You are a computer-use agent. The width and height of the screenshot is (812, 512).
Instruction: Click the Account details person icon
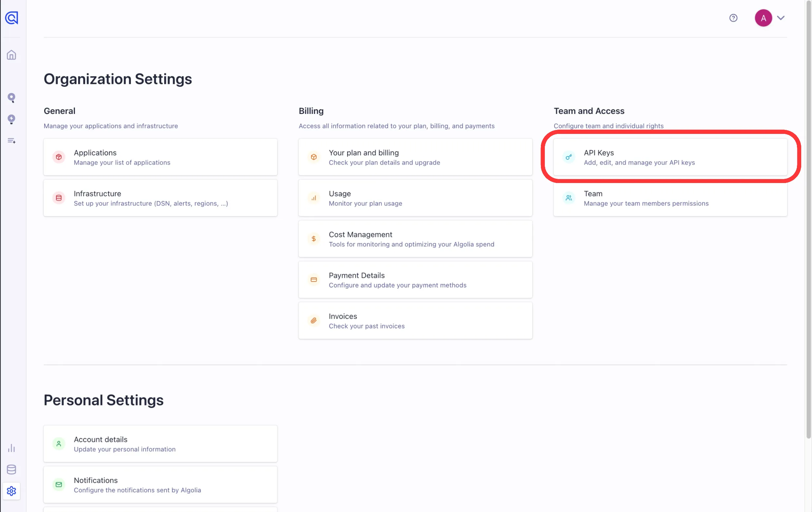click(x=59, y=444)
